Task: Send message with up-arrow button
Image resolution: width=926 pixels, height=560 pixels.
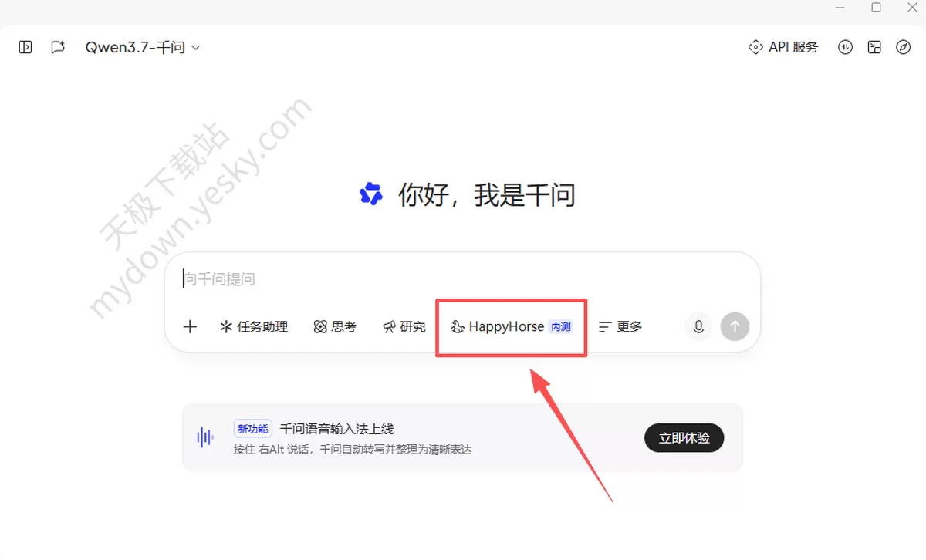Action: point(735,326)
